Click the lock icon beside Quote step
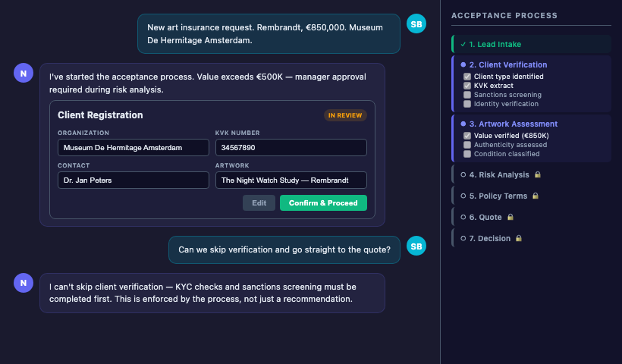622x364 pixels. 510,217
